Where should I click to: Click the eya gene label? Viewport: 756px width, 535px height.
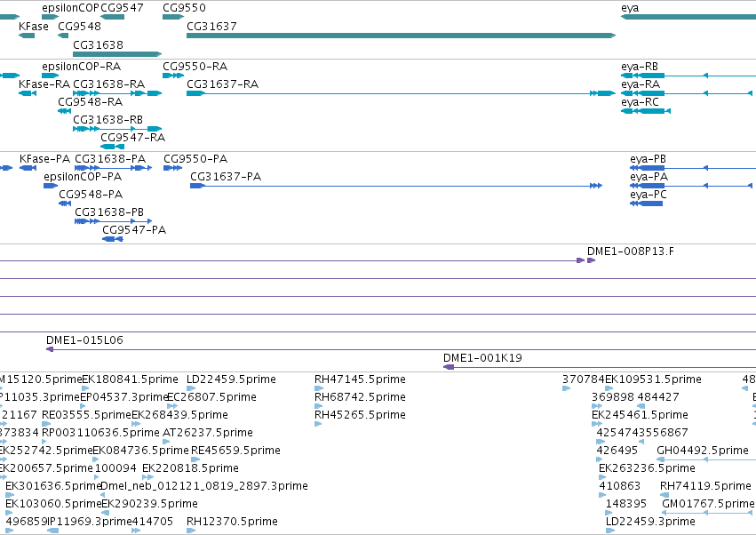pyautogui.click(x=630, y=8)
